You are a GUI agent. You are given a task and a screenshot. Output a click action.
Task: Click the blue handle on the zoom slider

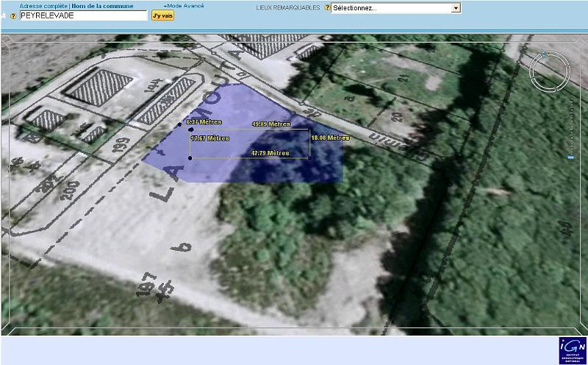click(x=571, y=157)
